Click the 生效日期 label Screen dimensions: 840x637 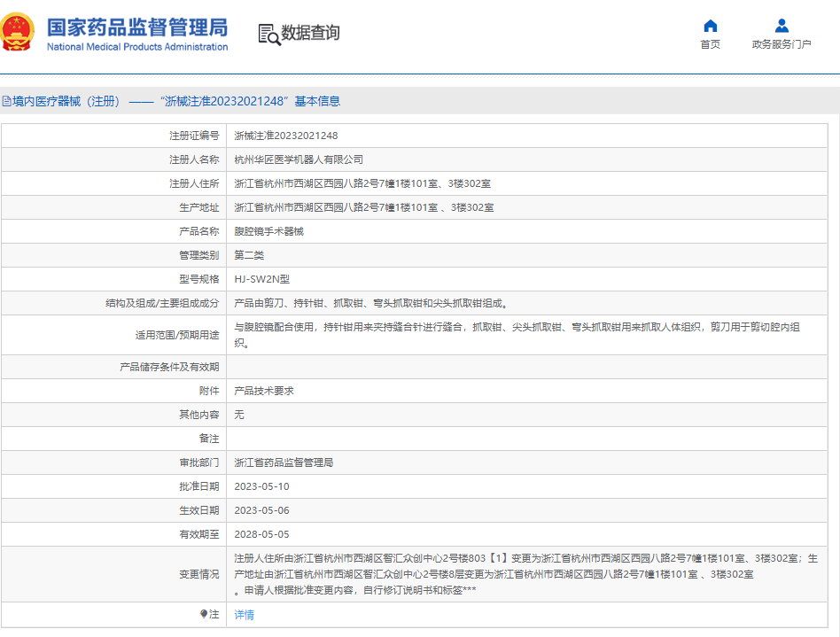(x=199, y=510)
